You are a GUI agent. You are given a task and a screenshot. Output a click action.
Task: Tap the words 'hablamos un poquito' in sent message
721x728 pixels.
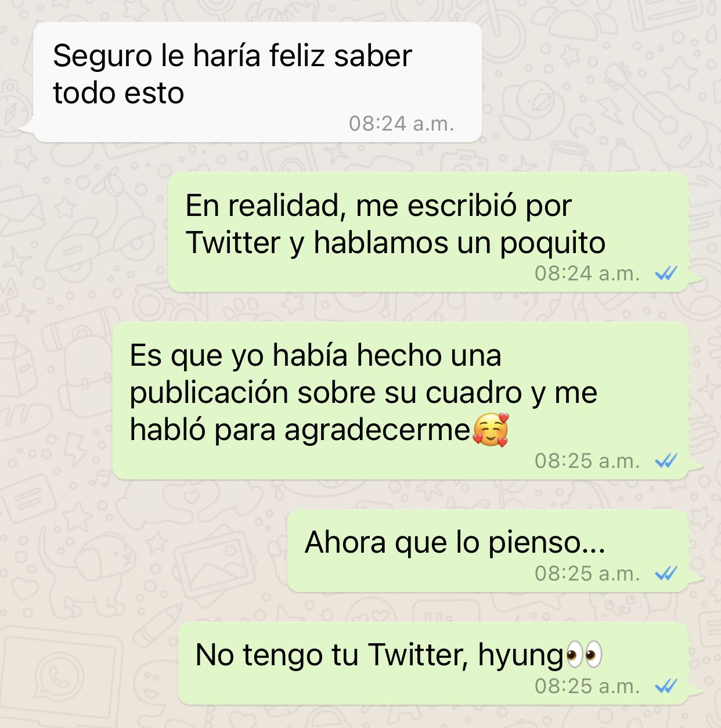point(459,243)
